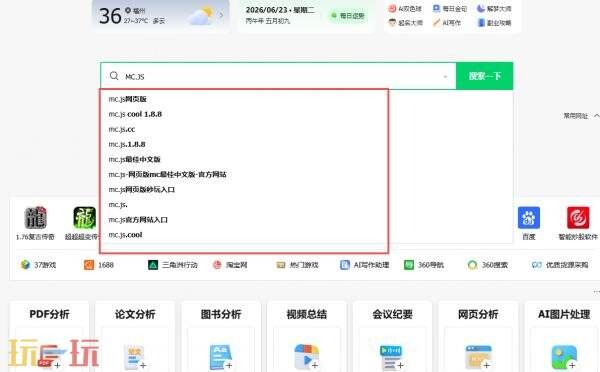Viewport: 600px width, 372px height.
Task: Open the red 智能炒股软件 icon
Action: (578, 217)
